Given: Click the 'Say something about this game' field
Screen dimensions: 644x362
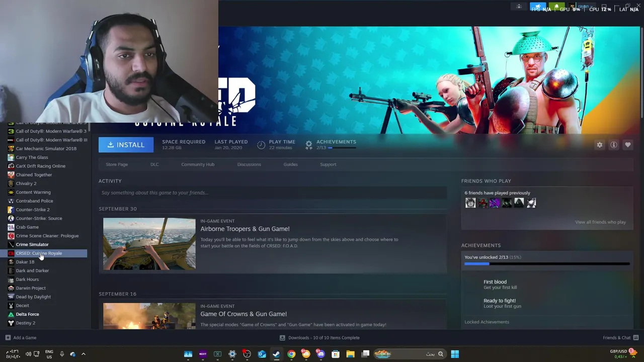Looking at the screenshot, I should 273,193.
